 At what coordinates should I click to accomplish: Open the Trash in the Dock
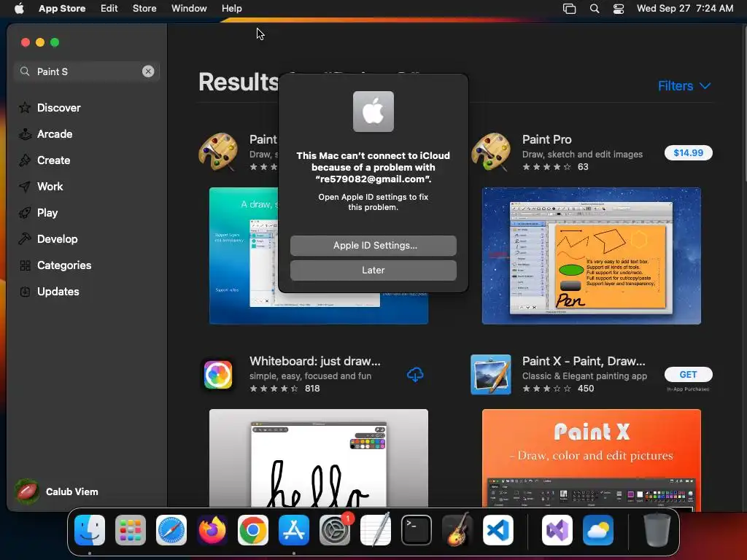click(657, 530)
